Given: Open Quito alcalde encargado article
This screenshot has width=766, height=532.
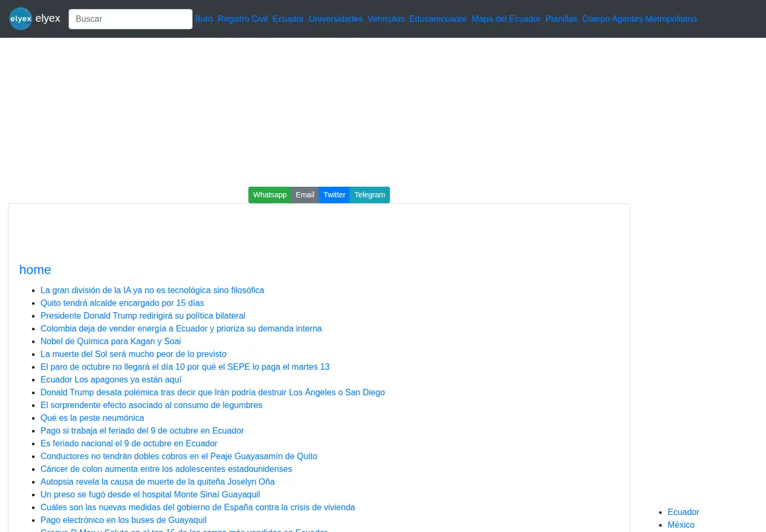Looking at the screenshot, I should tap(122, 303).
